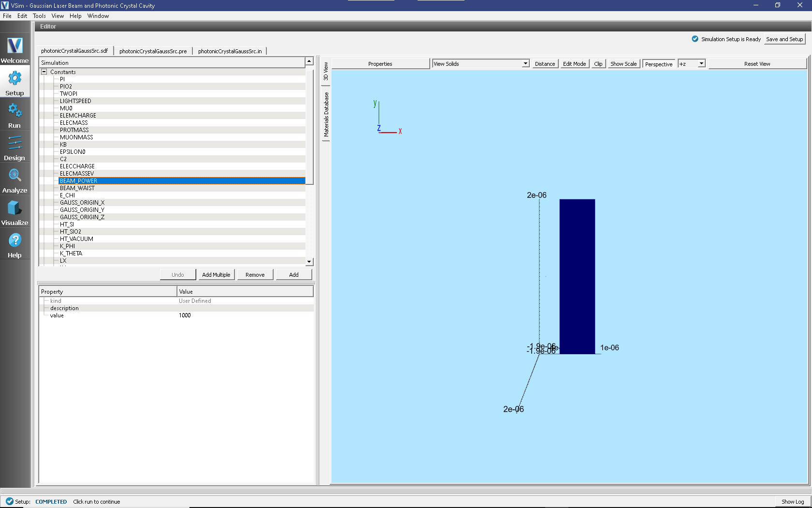The width and height of the screenshot is (812, 508).
Task: Click the tree scrollbar up arrow
Action: (x=309, y=61)
